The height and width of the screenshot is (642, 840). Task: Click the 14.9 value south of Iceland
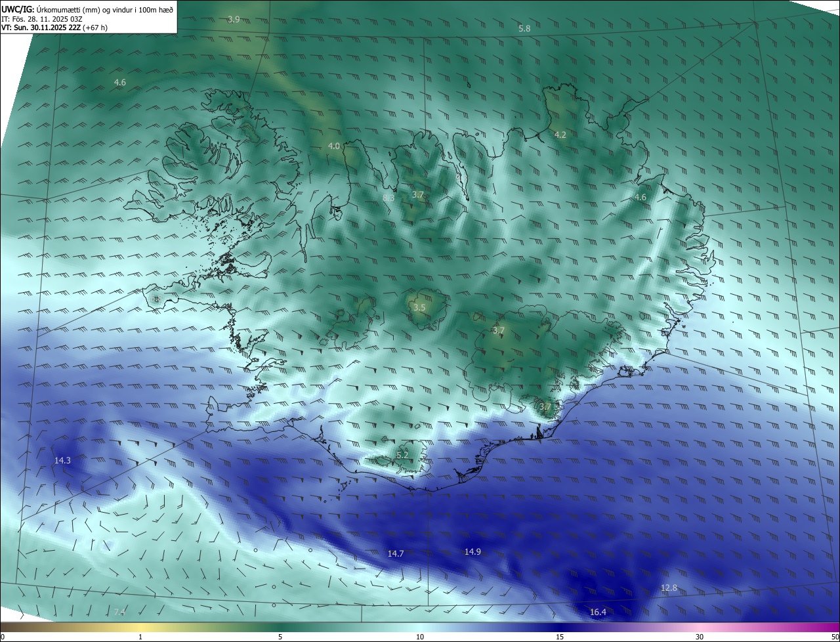tap(472, 551)
